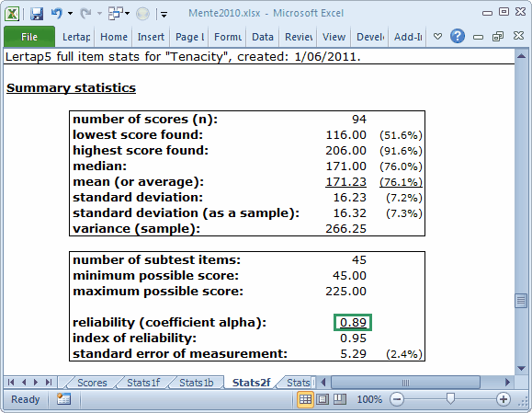Screen dimensions: 532x413
Task: Click the 100% zoom level
Action: (x=369, y=399)
